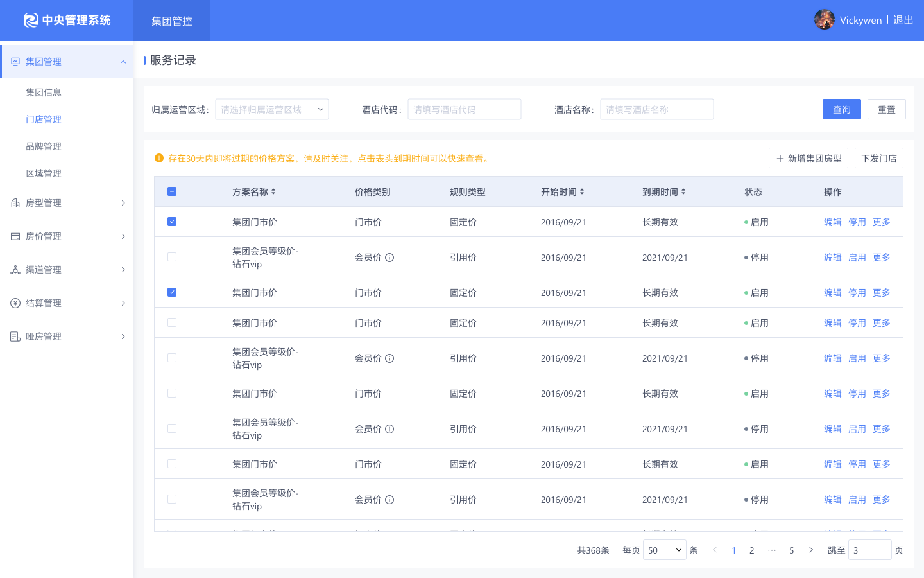Sort by 方案名称 column arrows

tap(273, 191)
